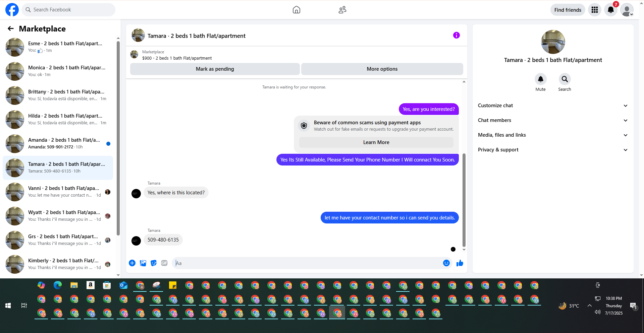
Task: Click the Mark as pending button
Action: pyautogui.click(x=215, y=69)
